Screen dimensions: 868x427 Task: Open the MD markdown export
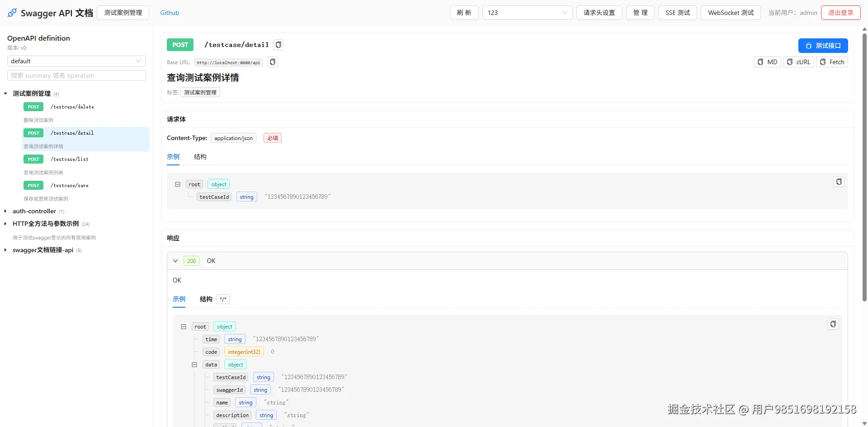(x=767, y=62)
